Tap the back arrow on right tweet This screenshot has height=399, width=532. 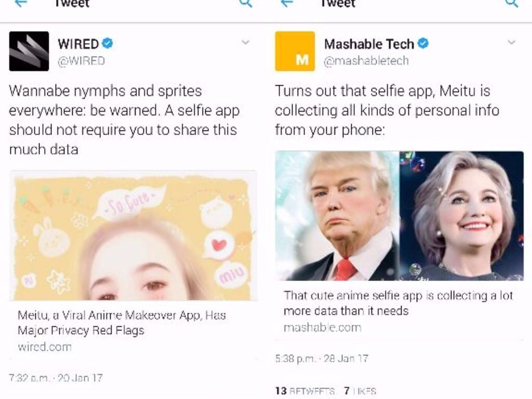click(287, 3)
